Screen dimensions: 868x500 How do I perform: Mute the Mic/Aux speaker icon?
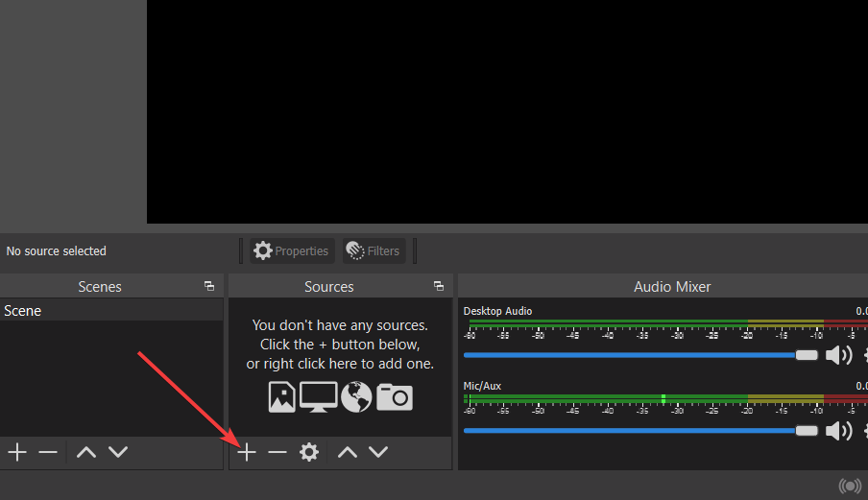click(837, 430)
